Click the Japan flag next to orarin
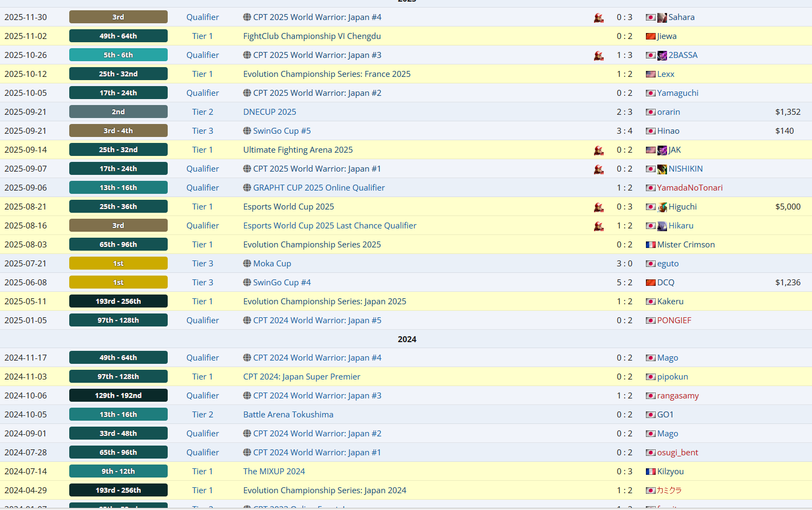 pyautogui.click(x=651, y=112)
